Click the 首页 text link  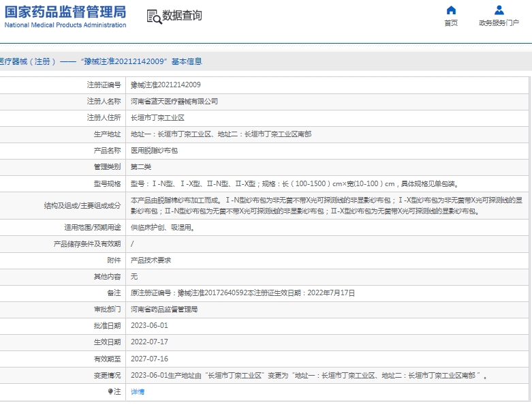click(x=451, y=23)
